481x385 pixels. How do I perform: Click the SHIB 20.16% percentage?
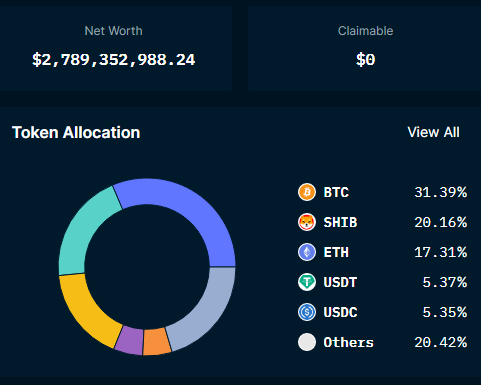tap(440, 222)
